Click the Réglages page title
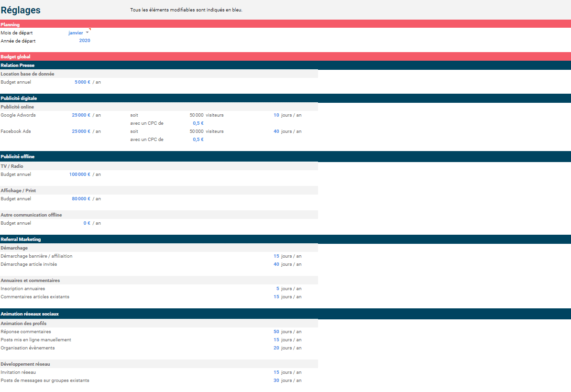The image size is (571, 392). point(21,11)
